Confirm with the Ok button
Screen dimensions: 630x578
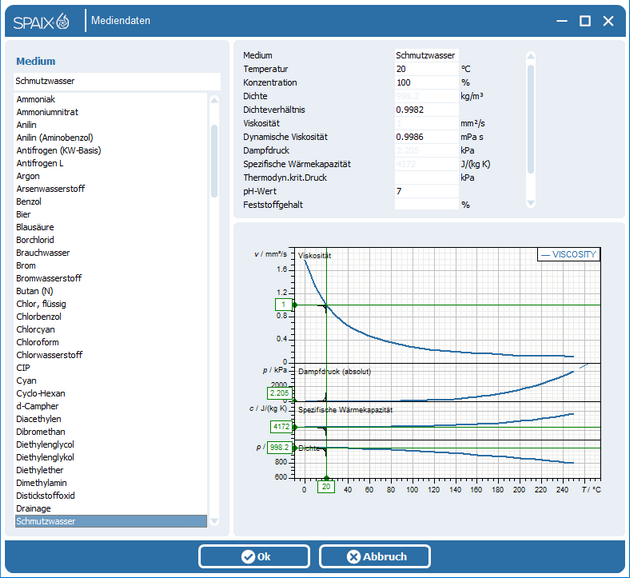tap(254, 556)
